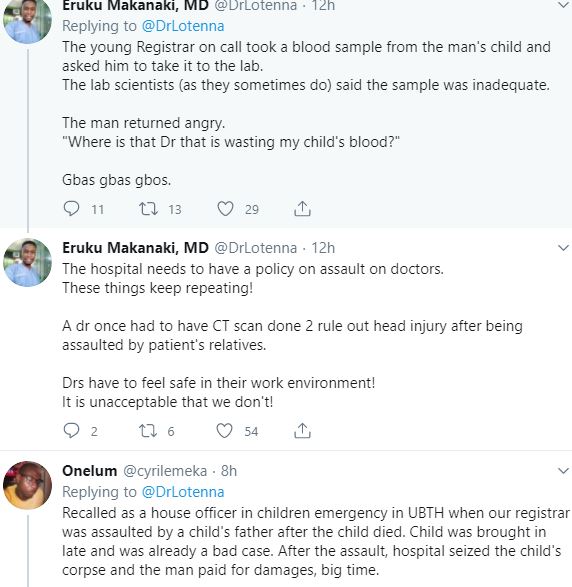Open Onelum profile name
This screenshot has width=572, height=587.
tap(89, 471)
